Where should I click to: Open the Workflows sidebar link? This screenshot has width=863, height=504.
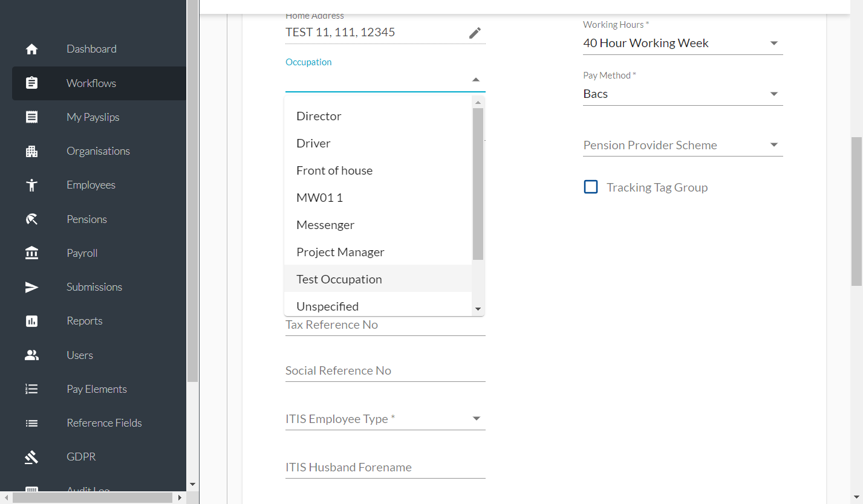tap(99, 83)
